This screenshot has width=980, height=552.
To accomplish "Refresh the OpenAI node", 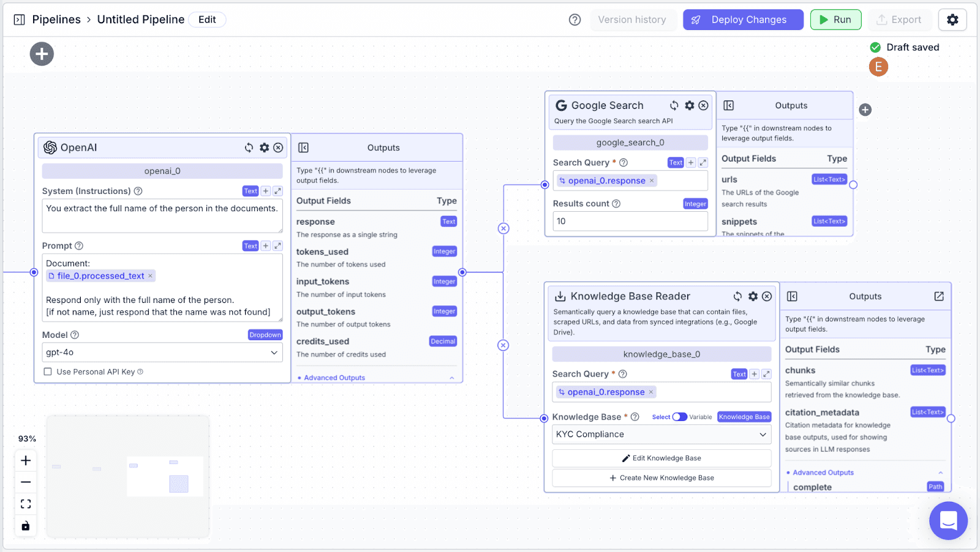I will coord(249,147).
